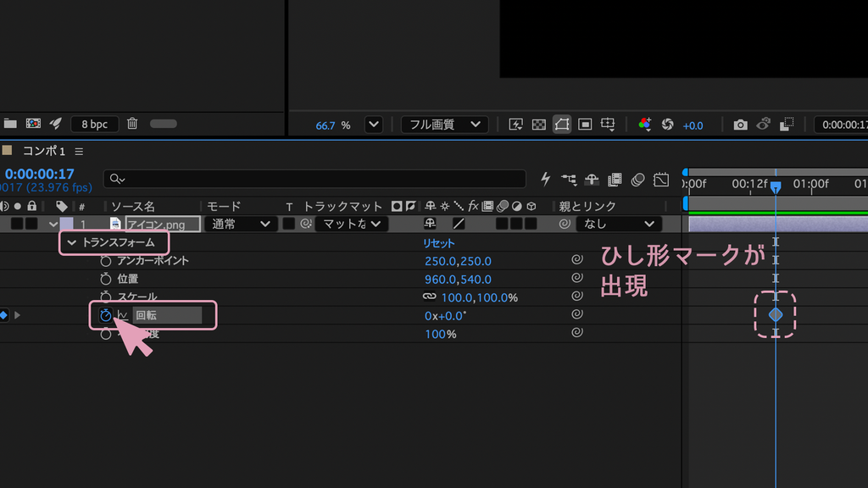
Task: Open the show channel color icon
Action: 644,125
